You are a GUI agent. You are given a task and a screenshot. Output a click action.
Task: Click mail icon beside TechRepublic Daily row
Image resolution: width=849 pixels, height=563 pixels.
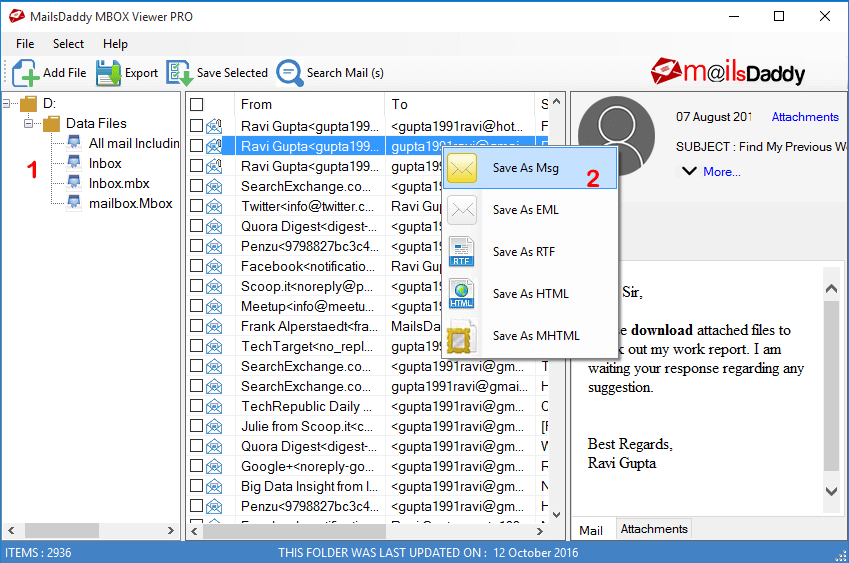click(x=214, y=407)
